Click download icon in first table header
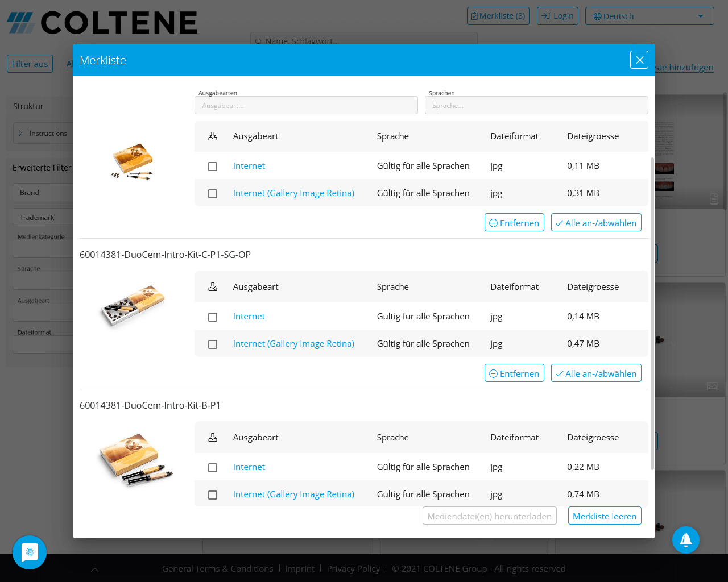Screen dimensions: 728x582 213,136
